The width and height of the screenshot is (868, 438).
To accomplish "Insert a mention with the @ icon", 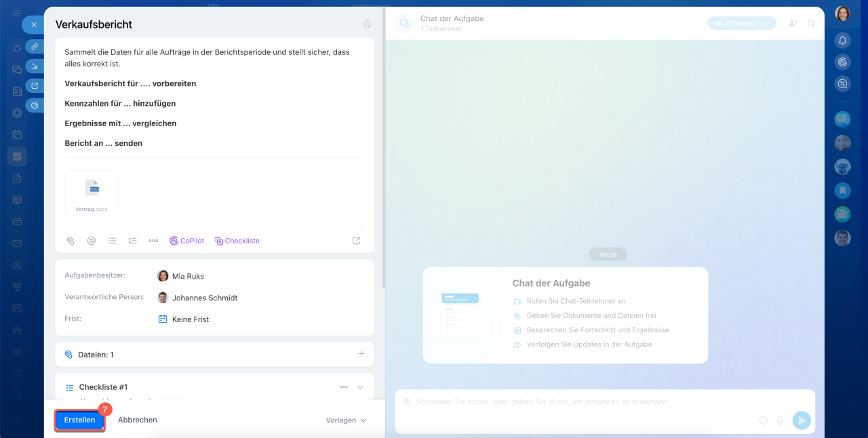I will [92, 241].
